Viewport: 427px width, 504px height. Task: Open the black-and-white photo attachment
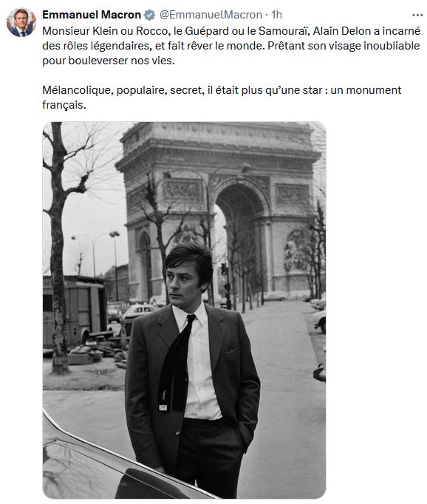coord(184,310)
